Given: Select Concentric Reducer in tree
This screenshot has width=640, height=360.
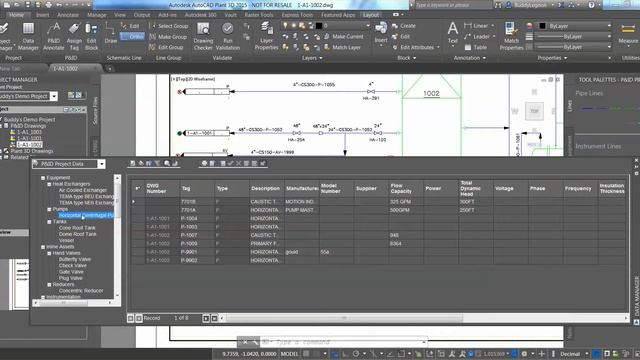Looking at the screenshot, I should 81,291.
